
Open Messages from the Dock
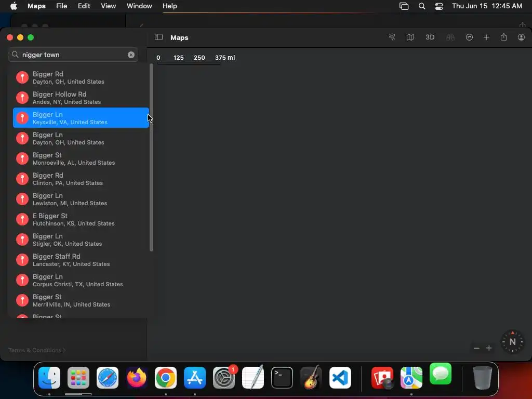(441, 374)
